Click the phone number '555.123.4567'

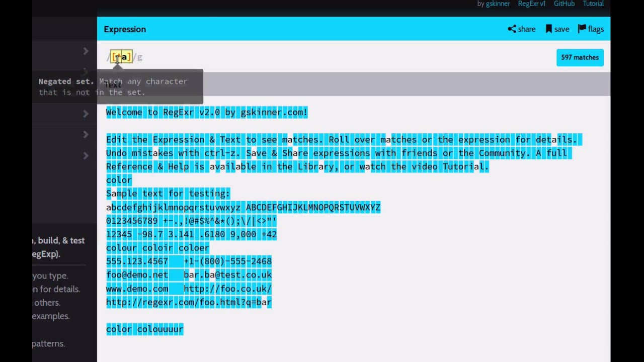(137, 261)
